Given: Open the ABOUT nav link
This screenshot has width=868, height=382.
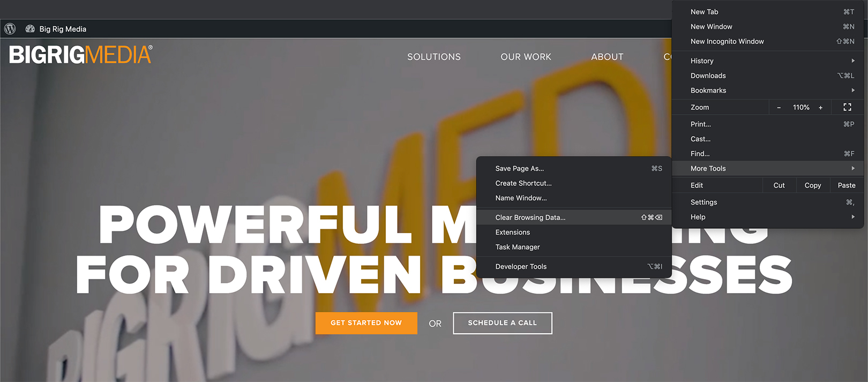Looking at the screenshot, I should (608, 57).
